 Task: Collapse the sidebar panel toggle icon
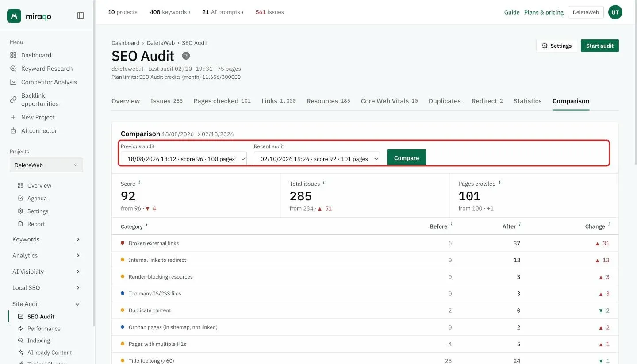tap(81, 15)
